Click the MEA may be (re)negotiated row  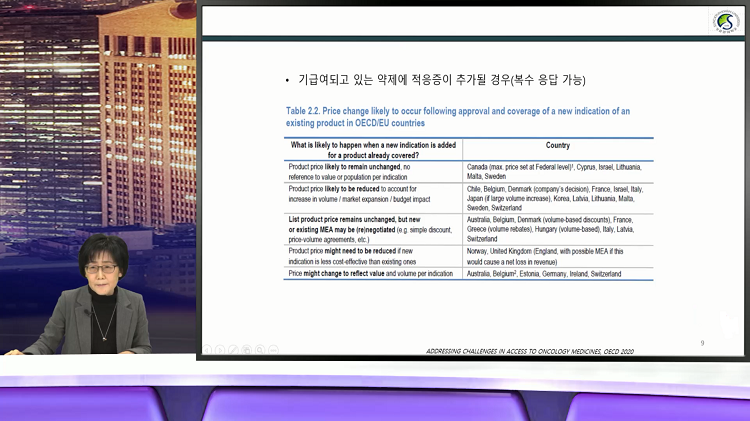point(374,228)
